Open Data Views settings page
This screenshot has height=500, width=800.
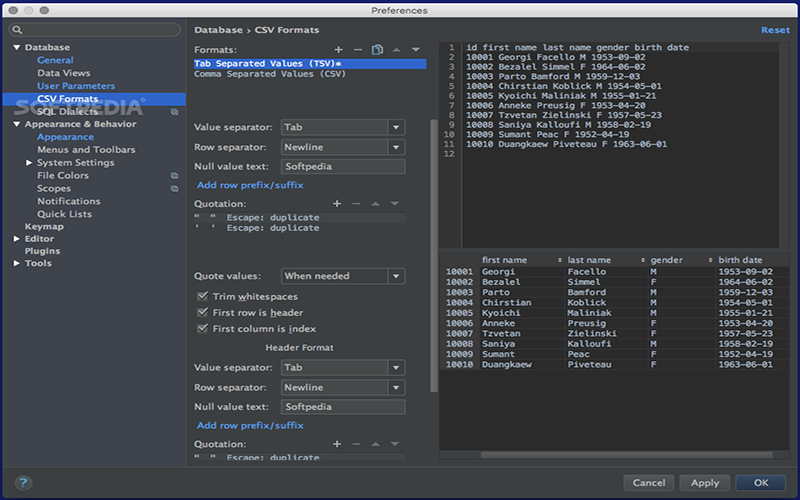click(63, 73)
